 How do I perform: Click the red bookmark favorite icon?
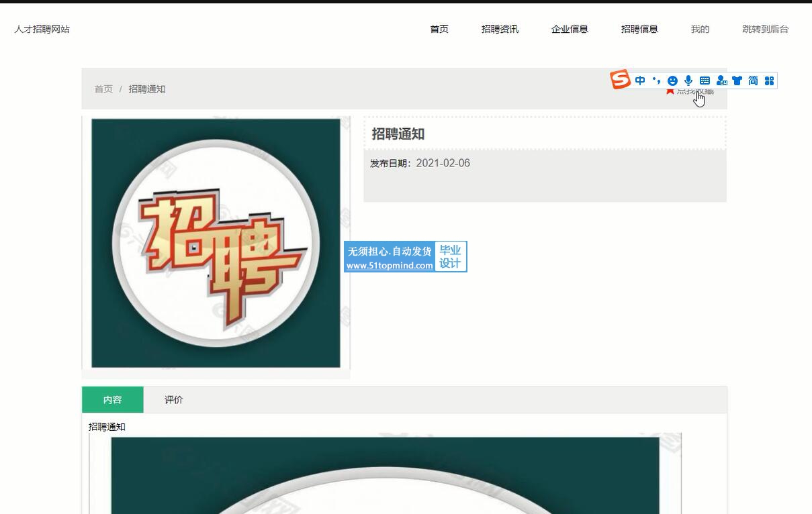tap(670, 91)
